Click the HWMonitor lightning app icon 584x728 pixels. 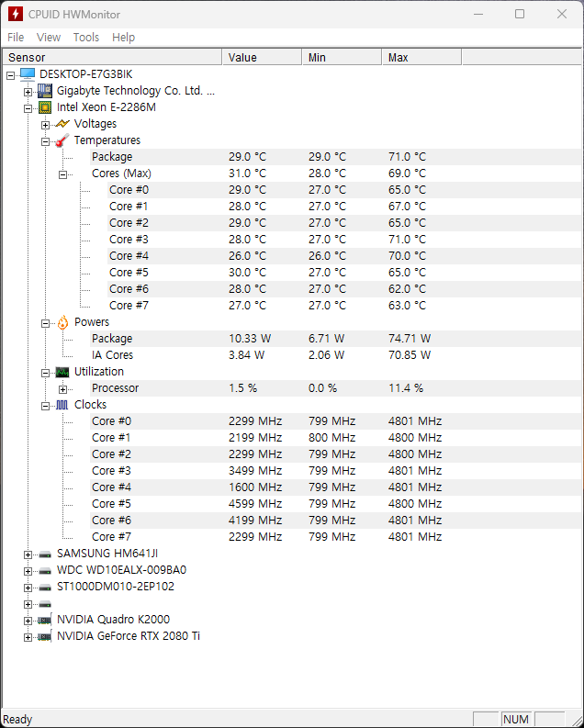click(15, 14)
